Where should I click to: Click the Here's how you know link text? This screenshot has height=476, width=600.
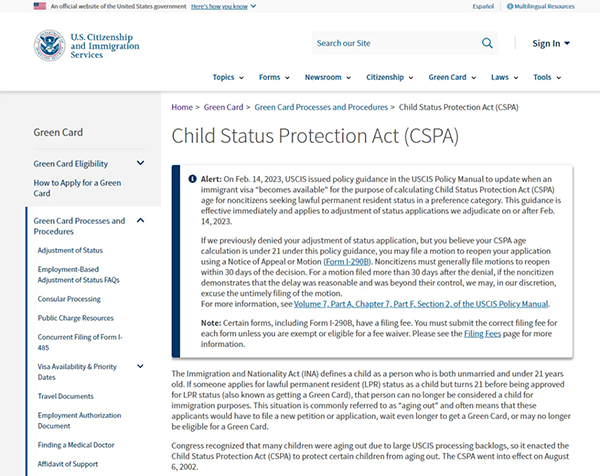coord(219,7)
